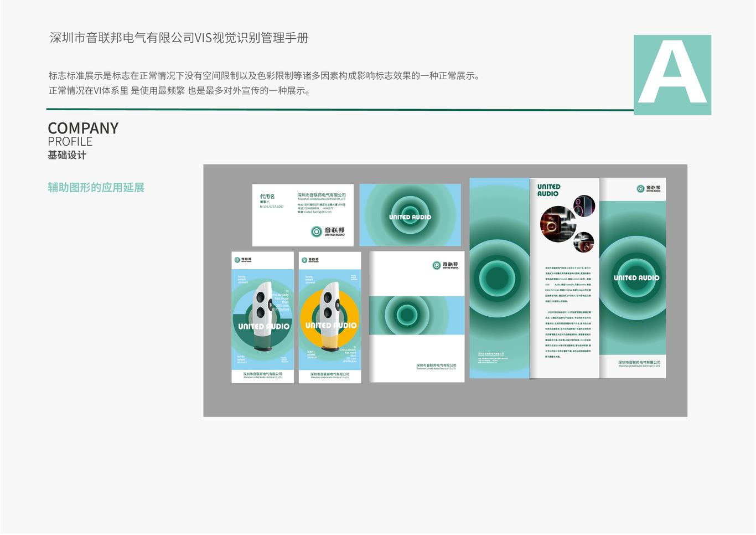Click the line starting "正常情况在VI体系里"
The height and width of the screenshot is (535, 756).
[x=179, y=90]
